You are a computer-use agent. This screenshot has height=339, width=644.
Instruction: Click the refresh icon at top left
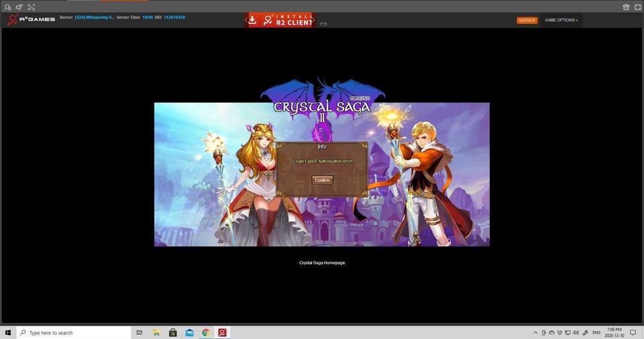tap(7, 7)
